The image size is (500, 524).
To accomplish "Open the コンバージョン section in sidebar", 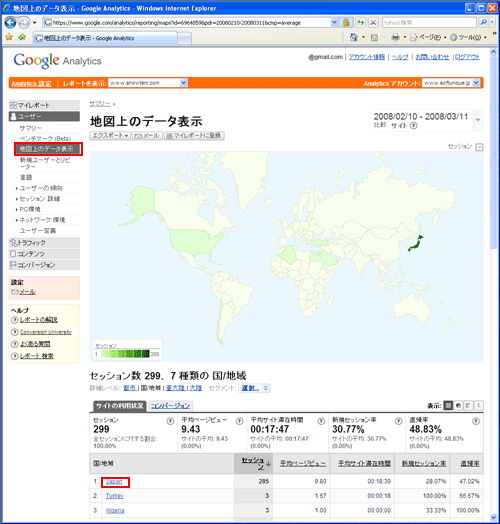I will (44, 265).
